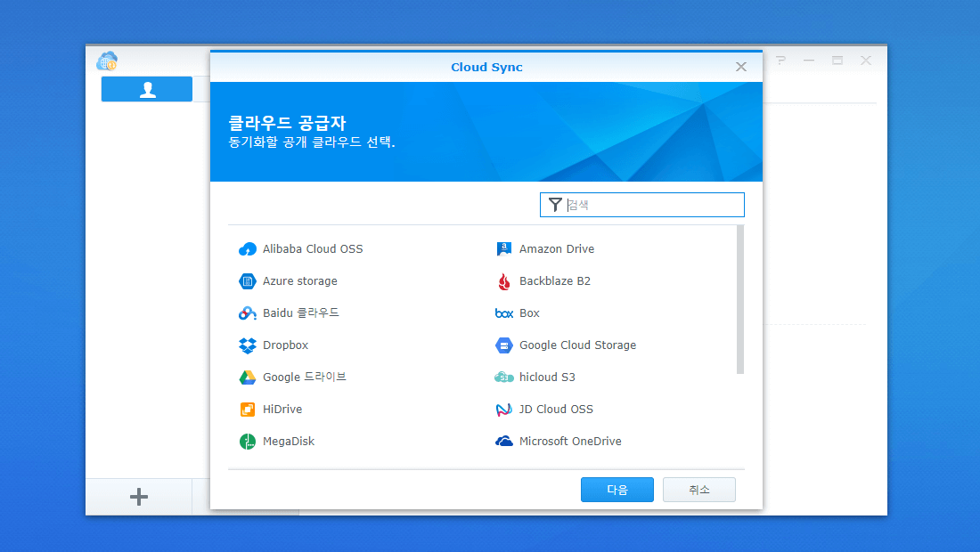Select the hicloud S3 icon
980x552 pixels.
[x=503, y=377]
